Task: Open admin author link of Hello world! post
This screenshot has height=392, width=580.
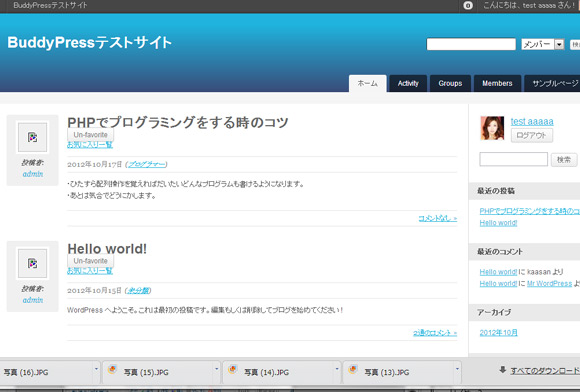Action: (x=33, y=300)
